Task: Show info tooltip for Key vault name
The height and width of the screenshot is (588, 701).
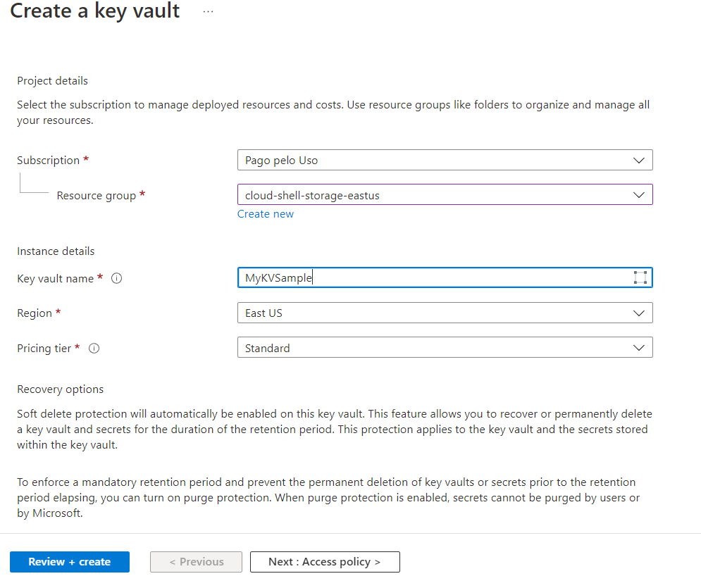Action: point(117,278)
